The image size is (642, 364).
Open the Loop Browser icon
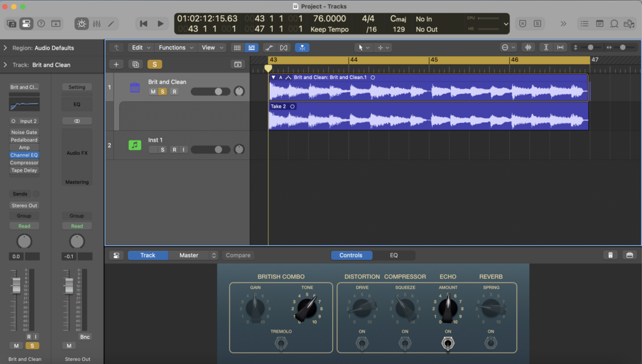(614, 24)
